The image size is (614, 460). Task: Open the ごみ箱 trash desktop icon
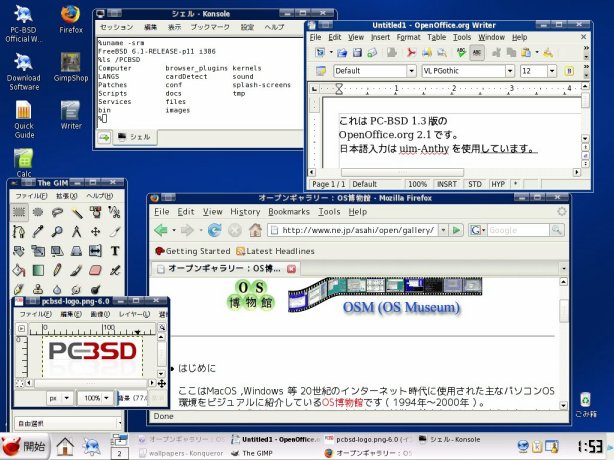pos(585,405)
